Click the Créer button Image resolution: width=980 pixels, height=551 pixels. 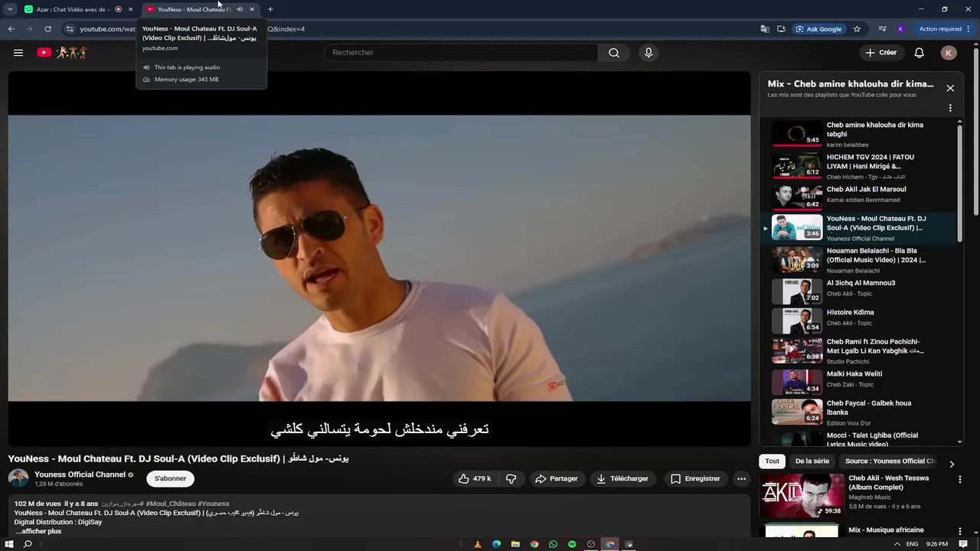(x=880, y=53)
